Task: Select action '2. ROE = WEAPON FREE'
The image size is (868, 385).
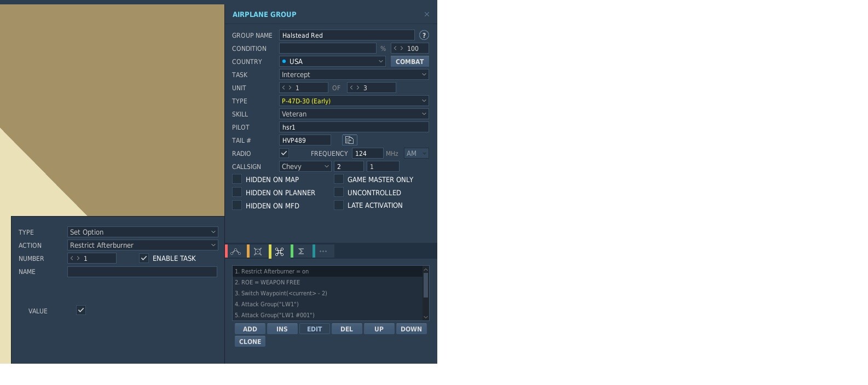Action: (327, 282)
